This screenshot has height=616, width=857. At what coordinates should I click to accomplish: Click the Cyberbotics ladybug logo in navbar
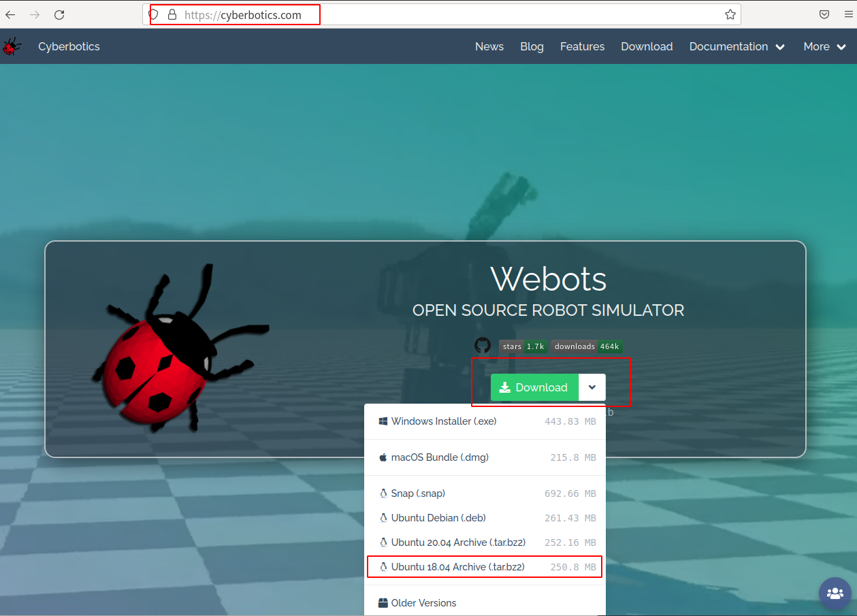[x=12, y=46]
